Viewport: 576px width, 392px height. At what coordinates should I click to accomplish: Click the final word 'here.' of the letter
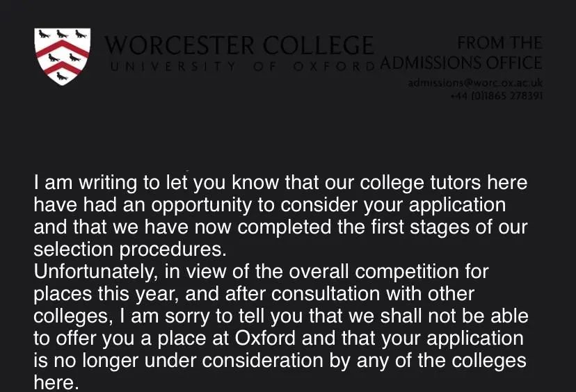coord(56,382)
